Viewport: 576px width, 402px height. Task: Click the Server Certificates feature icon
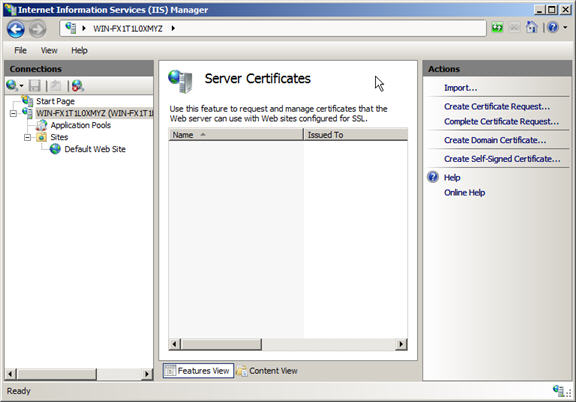coord(180,81)
